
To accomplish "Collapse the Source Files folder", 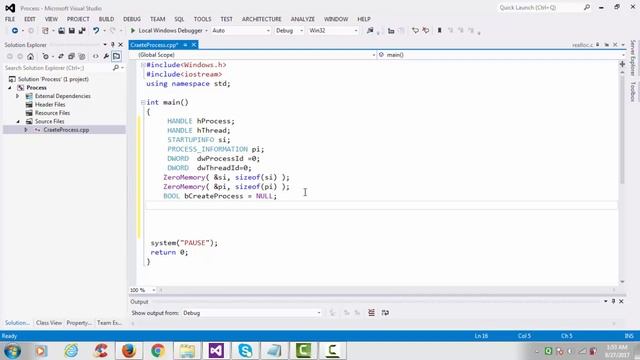I will [x=18, y=122].
